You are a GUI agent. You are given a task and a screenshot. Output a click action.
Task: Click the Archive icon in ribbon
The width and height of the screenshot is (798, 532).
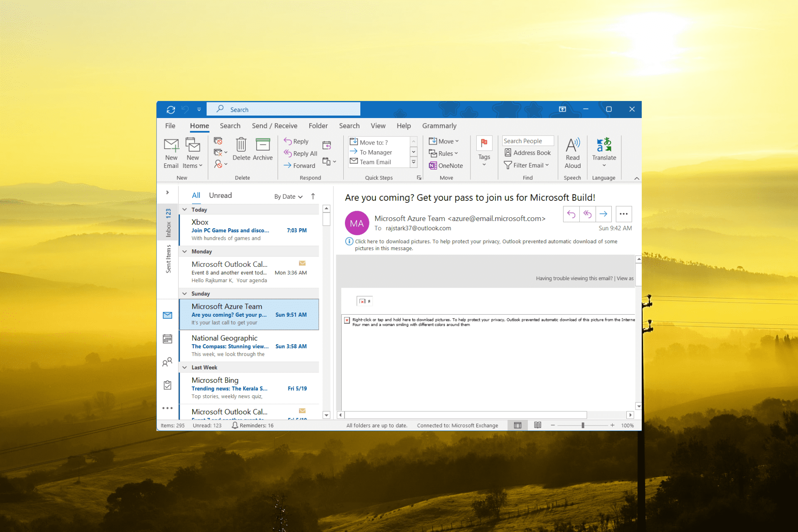tap(263, 145)
